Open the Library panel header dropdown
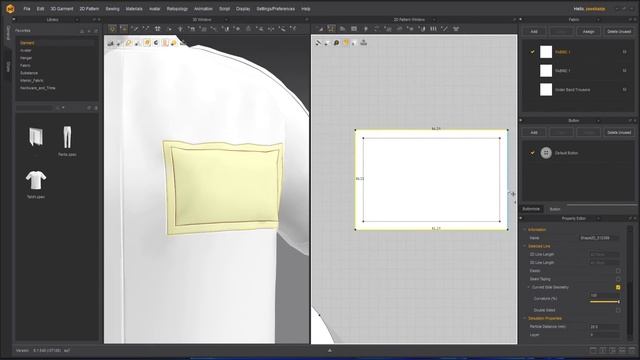640x360 pixels. [x=77, y=20]
